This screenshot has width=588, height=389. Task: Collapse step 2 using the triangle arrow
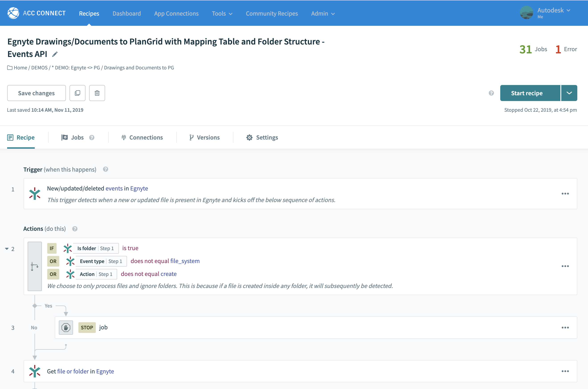[x=7, y=249]
